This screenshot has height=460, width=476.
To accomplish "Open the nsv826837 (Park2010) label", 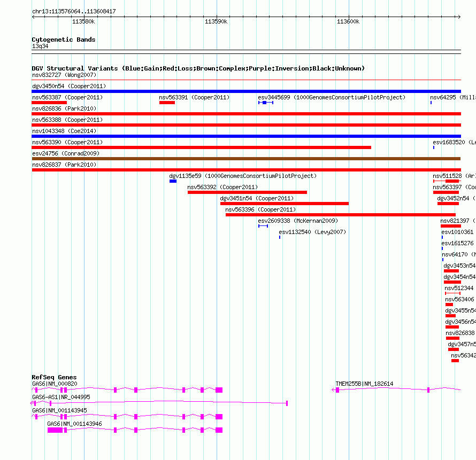I will pyautogui.click(x=64, y=165).
